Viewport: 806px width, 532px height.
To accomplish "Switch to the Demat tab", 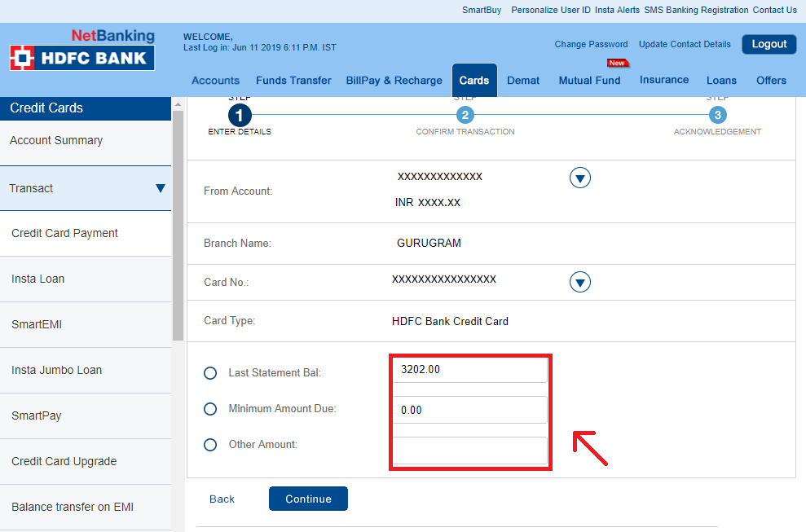I will [523, 80].
